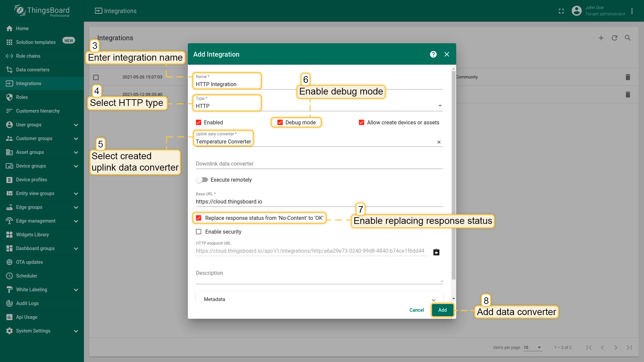Toggle the Execute remotely switch

pyautogui.click(x=202, y=180)
